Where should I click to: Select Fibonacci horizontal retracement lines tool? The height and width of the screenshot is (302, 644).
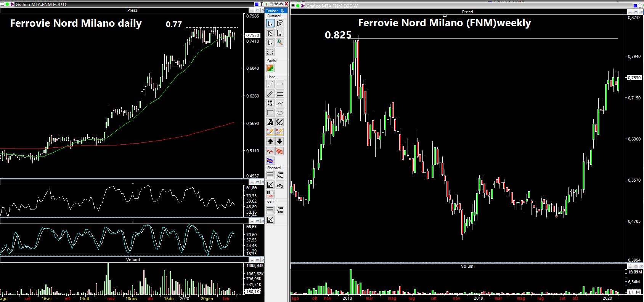point(270,175)
